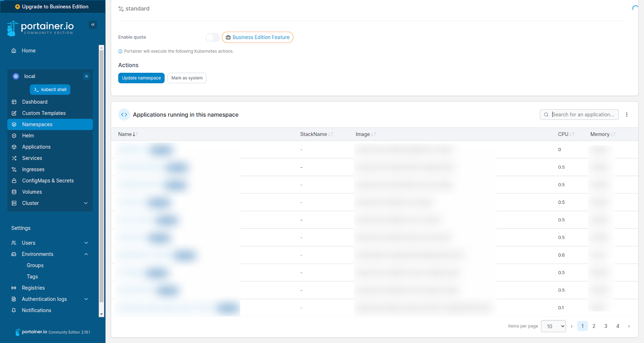Click the Notifications bell icon
Screen dimensions: 644x343
14,310
